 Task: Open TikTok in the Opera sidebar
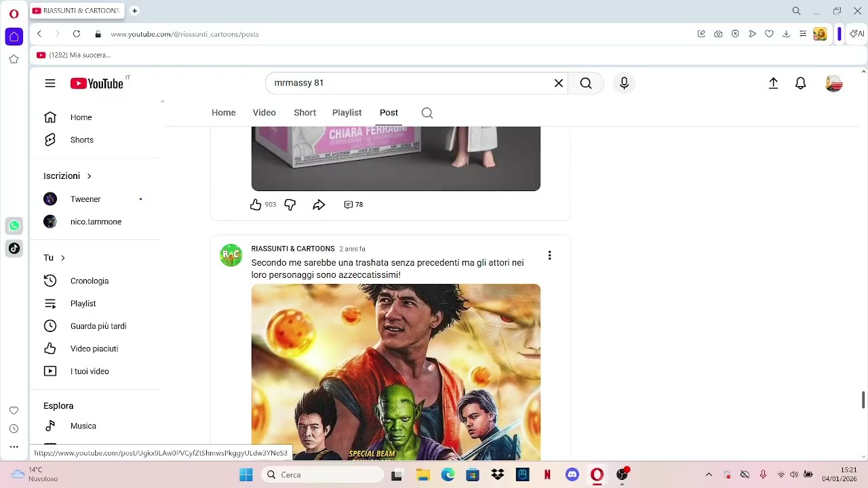coord(14,248)
